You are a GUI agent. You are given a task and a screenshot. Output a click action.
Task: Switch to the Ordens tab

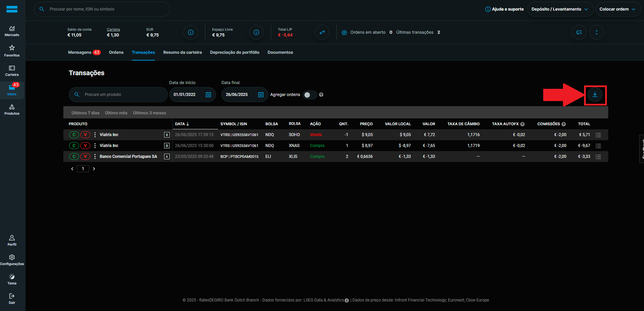pos(116,52)
